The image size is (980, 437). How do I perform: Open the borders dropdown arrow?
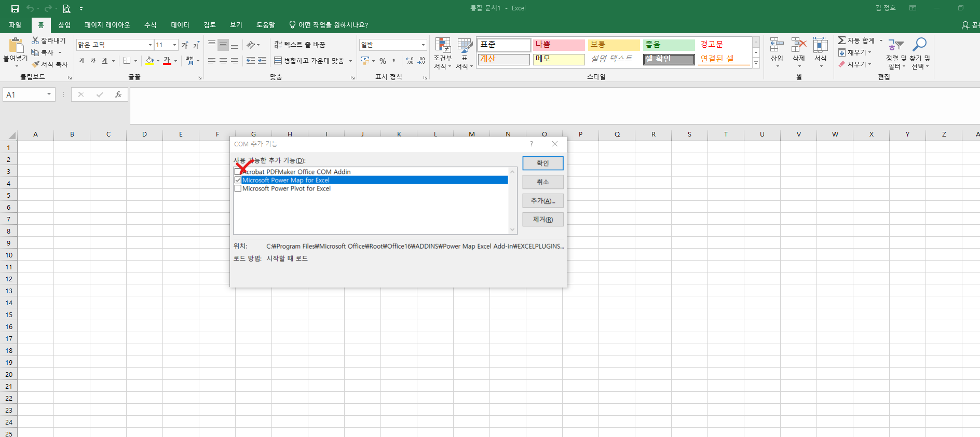coord(136,61)
